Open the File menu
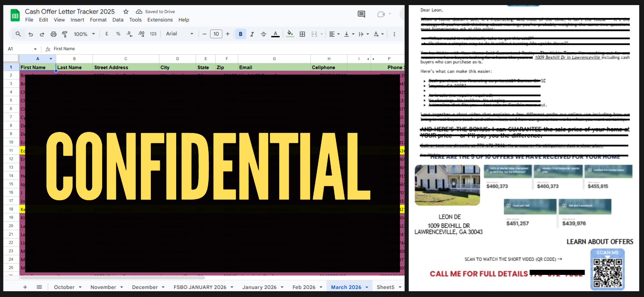The height and width of the screenshot is (297, 644). click(29, 20)
